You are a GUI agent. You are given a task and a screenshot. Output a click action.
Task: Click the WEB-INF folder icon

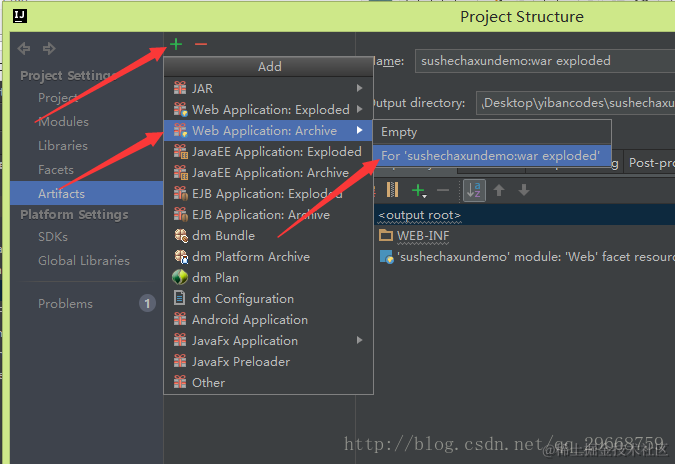pyautogui.click(x=386, y=235)
